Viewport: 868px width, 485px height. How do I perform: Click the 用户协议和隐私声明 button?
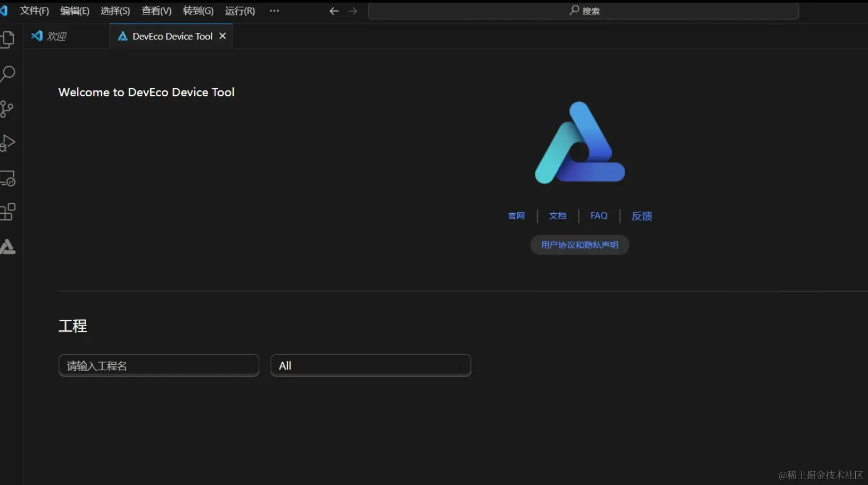click(x=580, y=245)
